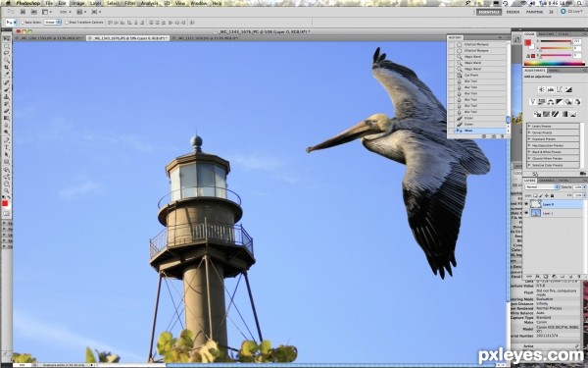588x368 pixels.
Task: Open the Auto-Select Group dropdown
Action: (x=53, y=23)
